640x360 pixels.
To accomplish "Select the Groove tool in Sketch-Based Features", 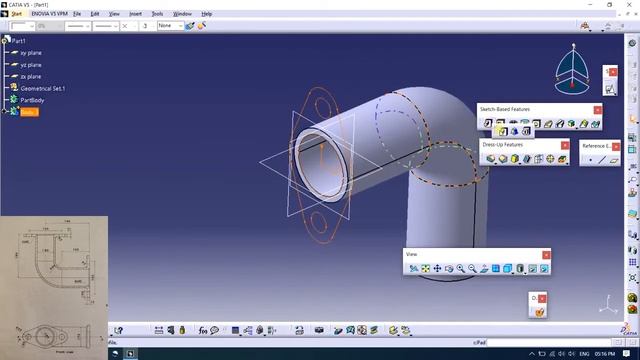I will pyautogui.click(x=524, y=122).
